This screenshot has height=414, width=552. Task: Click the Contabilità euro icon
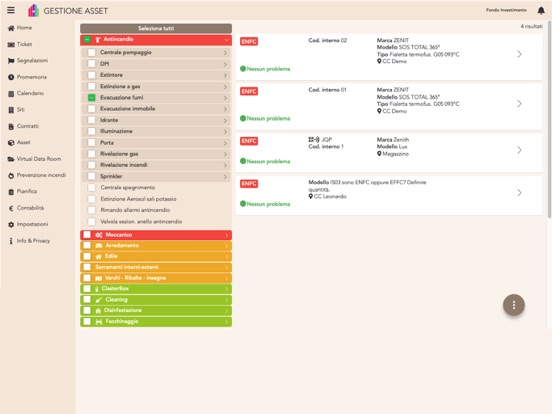tap(11, 208)
